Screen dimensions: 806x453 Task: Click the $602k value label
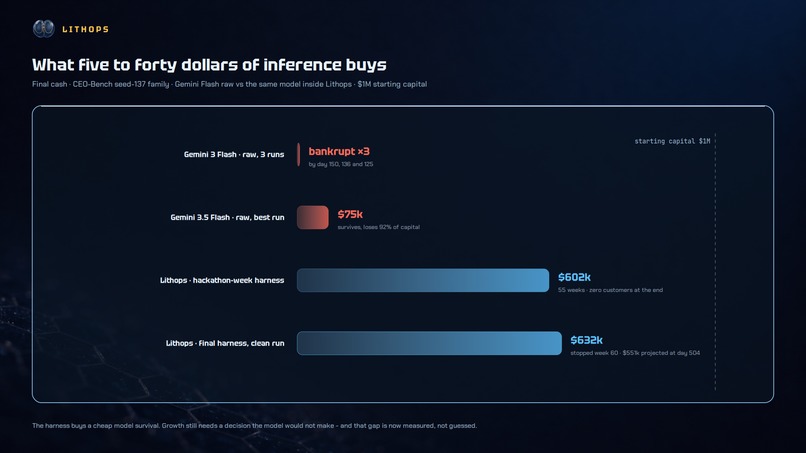pos(574,277)
